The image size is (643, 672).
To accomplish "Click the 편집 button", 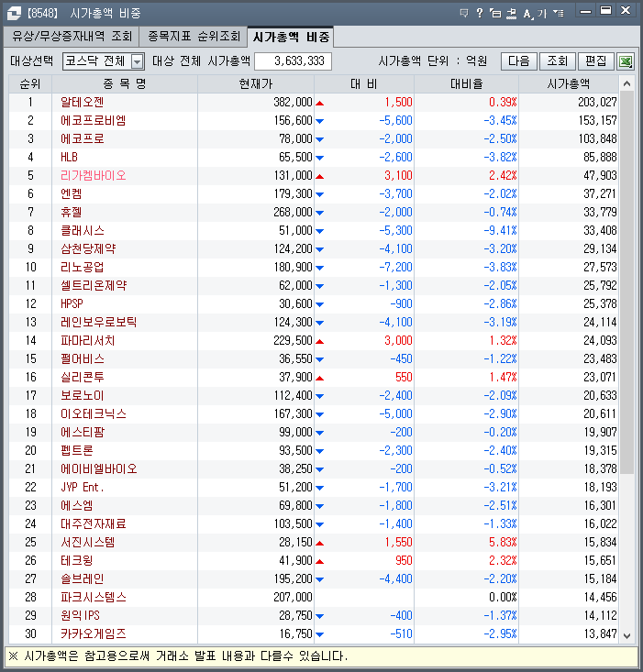I will 596,61.
